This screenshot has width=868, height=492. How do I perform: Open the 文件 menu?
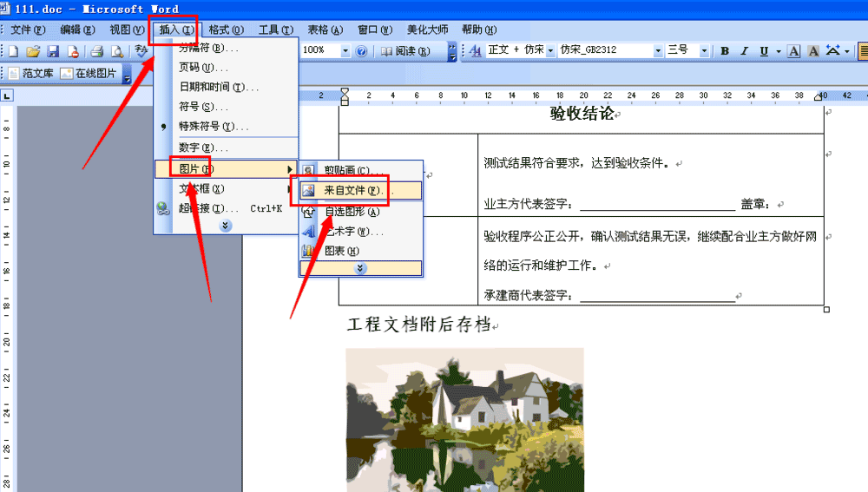point(29,30)
